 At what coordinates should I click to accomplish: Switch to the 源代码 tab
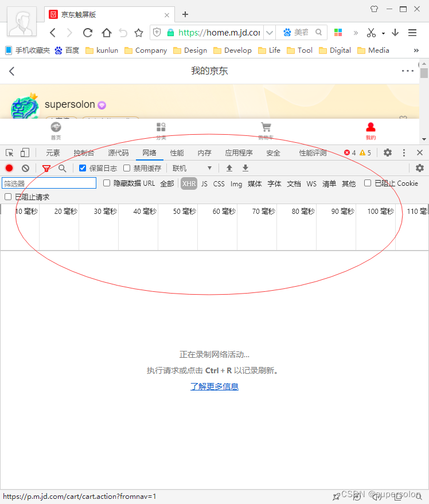click(118, 153)
